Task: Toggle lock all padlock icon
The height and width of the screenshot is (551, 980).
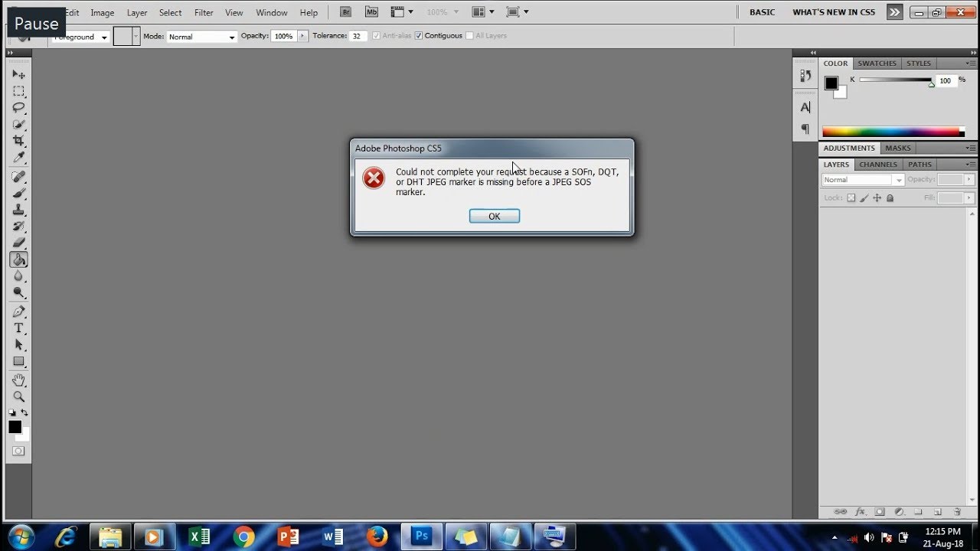Action: tap(890, 198)
